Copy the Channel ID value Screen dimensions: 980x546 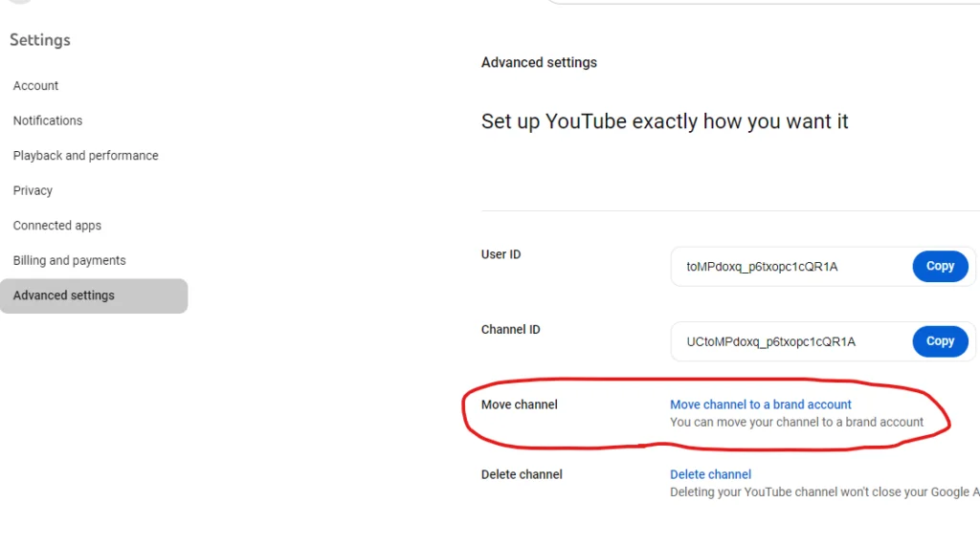pyautogui.click(x=940, y=341)
